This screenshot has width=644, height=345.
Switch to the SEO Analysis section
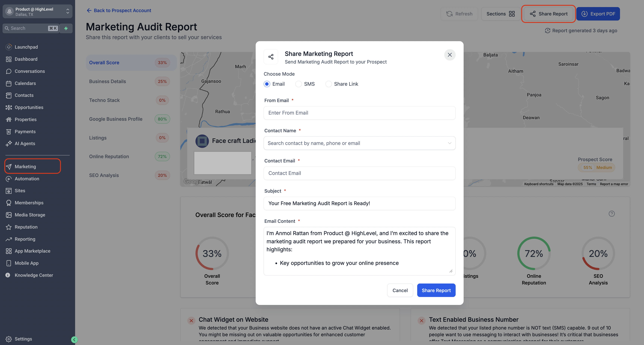click(x=104, y=175)
